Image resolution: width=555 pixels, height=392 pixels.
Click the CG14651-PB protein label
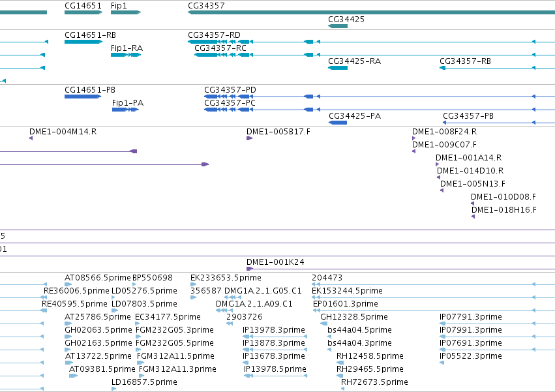point(90,90)
